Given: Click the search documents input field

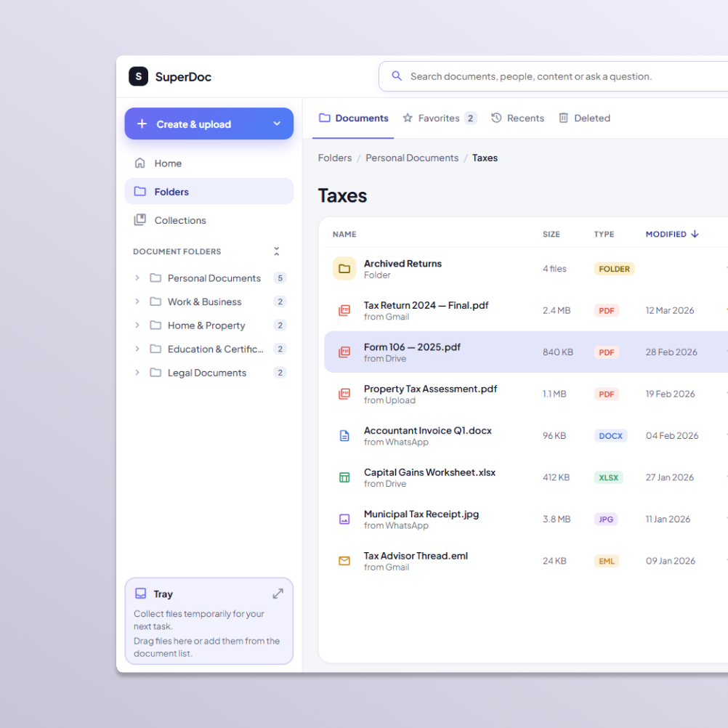Looking at the screenshot, I should [x=552, y=76].
